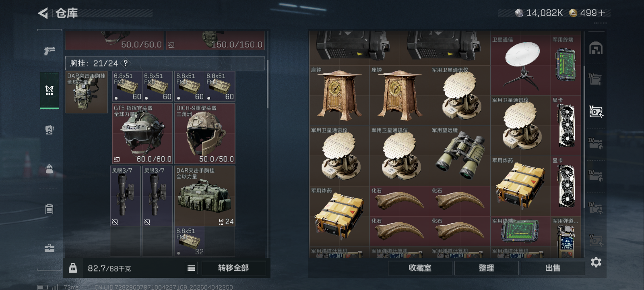Toggle list view icon beside 转移全部
This screenshot has width=644, height=290.
coord(191,268)
